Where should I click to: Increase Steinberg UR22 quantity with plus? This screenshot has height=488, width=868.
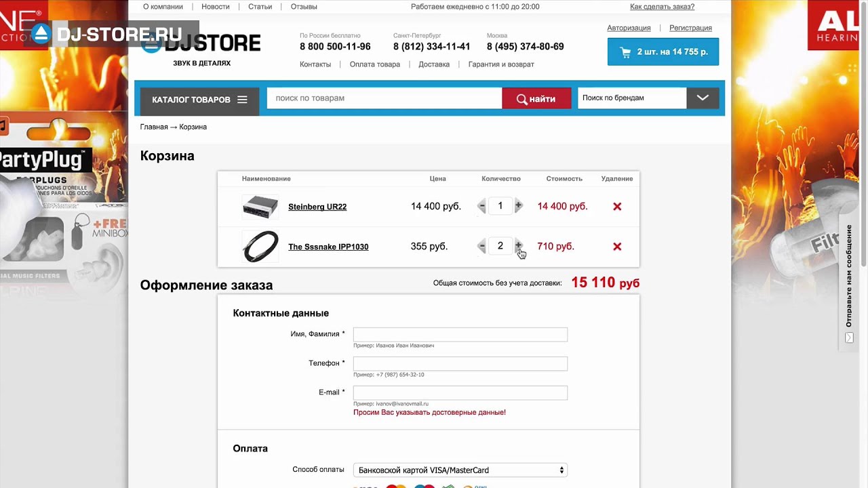[519, 206]
